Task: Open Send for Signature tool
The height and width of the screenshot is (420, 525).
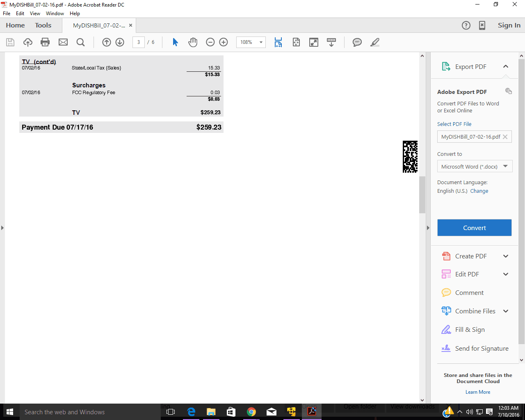Action: tap(475, 348)
